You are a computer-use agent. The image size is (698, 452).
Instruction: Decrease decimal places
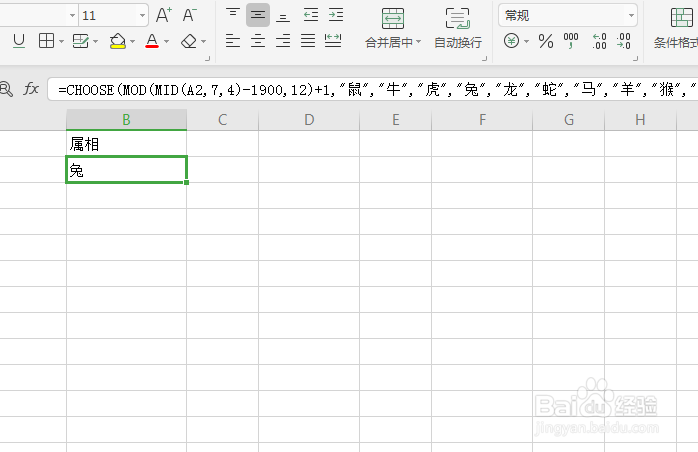[x=624, y=41]
